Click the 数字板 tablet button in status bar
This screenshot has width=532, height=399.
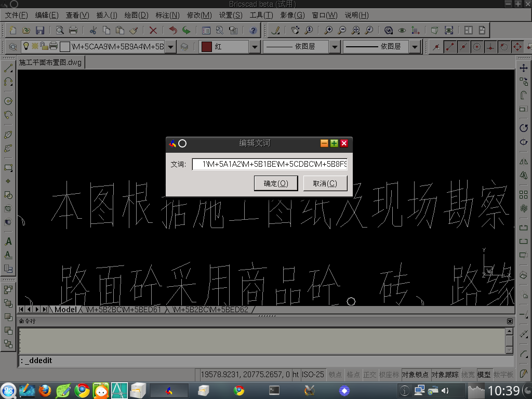[503, 375]
